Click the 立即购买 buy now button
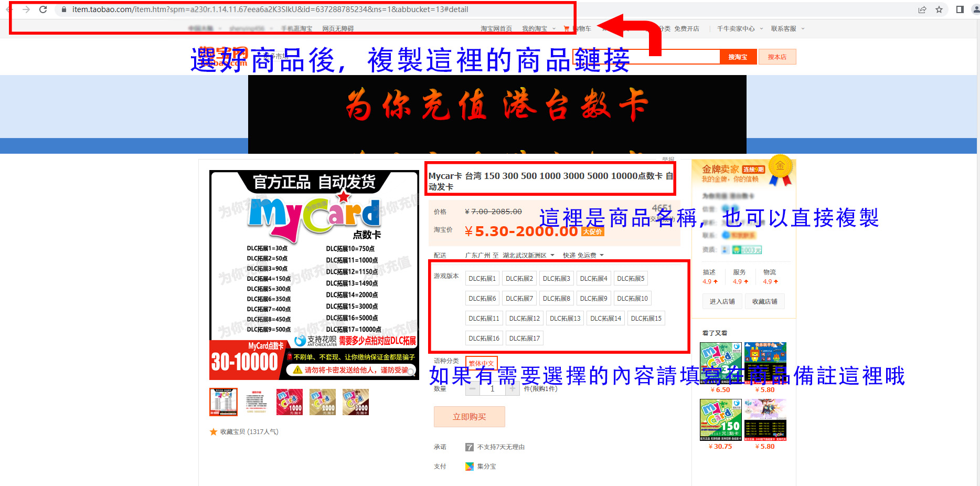This screenshot has width=980, height=486. 470,417
